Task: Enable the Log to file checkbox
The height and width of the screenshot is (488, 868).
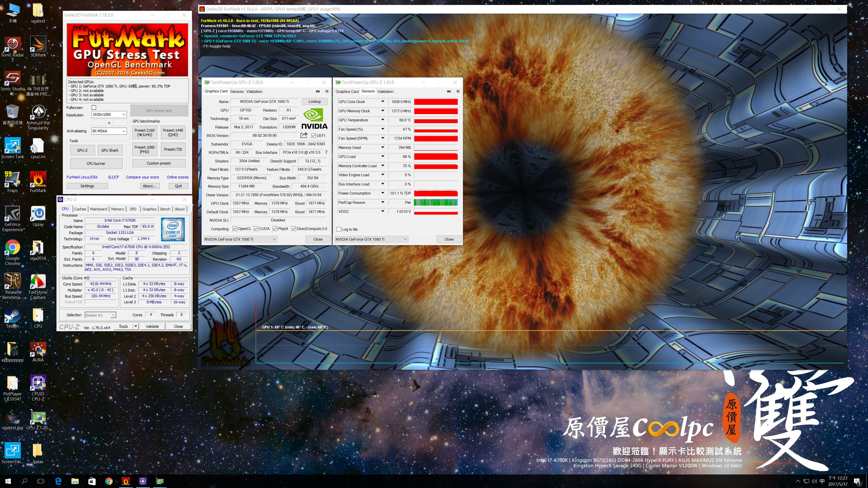Action: click(x=339, y=229)
